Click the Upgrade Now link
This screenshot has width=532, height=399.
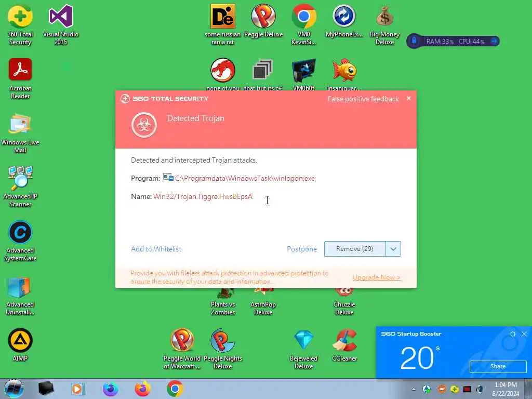coord(376,277)
